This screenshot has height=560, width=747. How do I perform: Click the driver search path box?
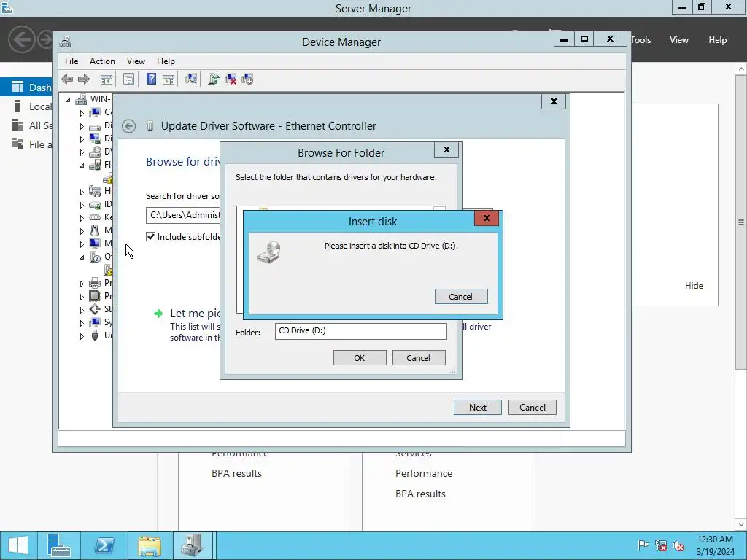(183, 215)
